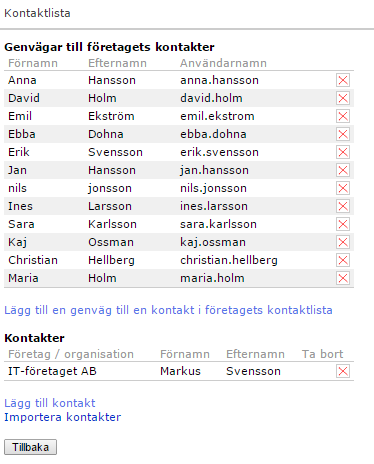Screen dimensions: 374x464
Task: Remove Anna Hansson shortcut with red X
Action: coord(343,80)
